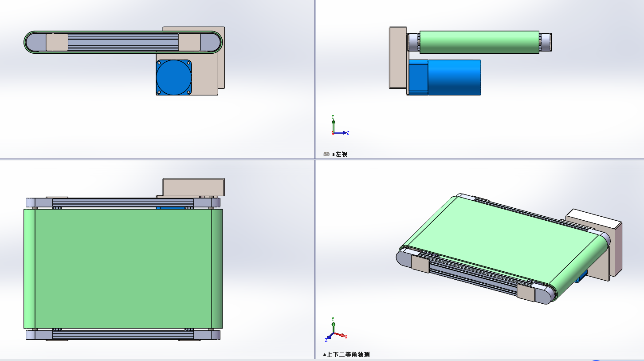Click the *左视 view name label

click(x=340, y=154)
